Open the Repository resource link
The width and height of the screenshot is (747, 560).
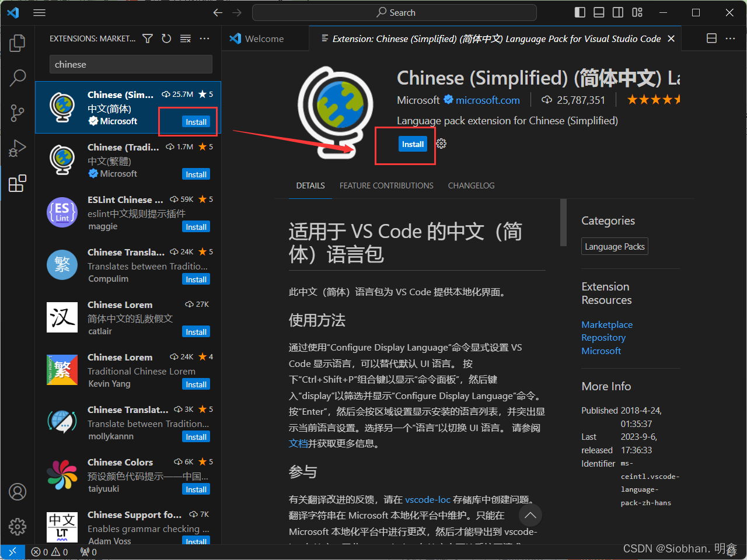pyautogui.click(x=603, y=338)
